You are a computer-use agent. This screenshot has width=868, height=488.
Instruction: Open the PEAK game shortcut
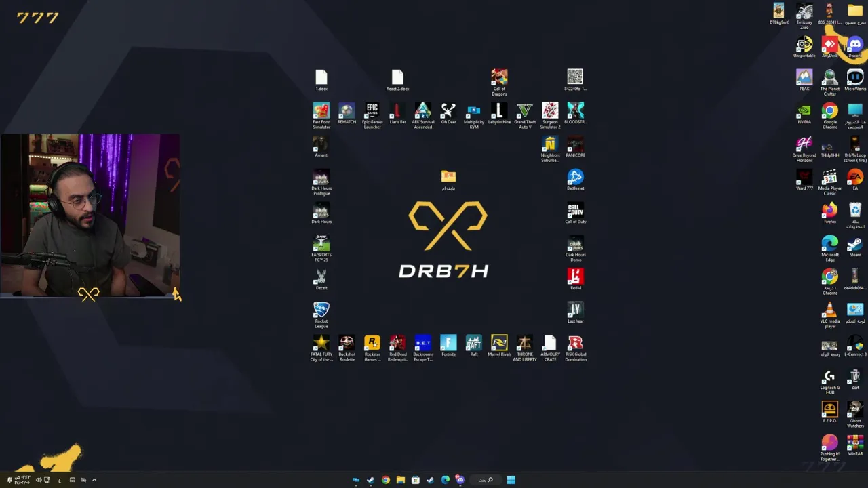[804, 80]
